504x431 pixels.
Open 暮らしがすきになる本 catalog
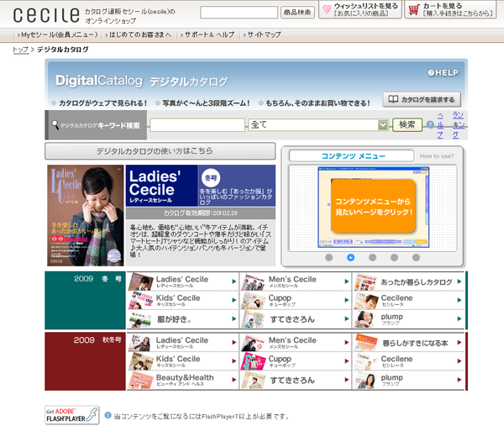pos(408,343)
